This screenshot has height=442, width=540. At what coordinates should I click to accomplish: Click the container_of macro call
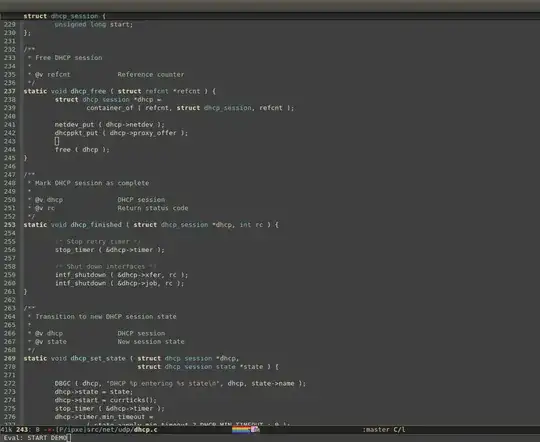click(110, 108)
